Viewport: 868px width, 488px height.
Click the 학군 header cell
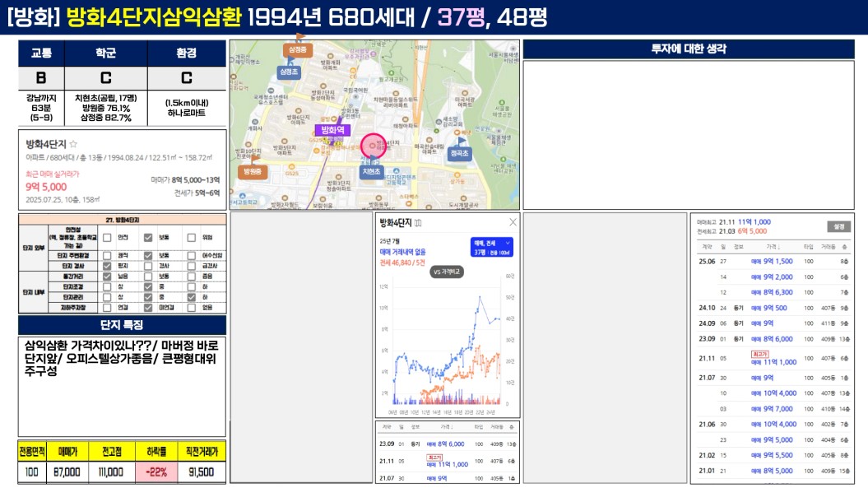click(106, 53)
